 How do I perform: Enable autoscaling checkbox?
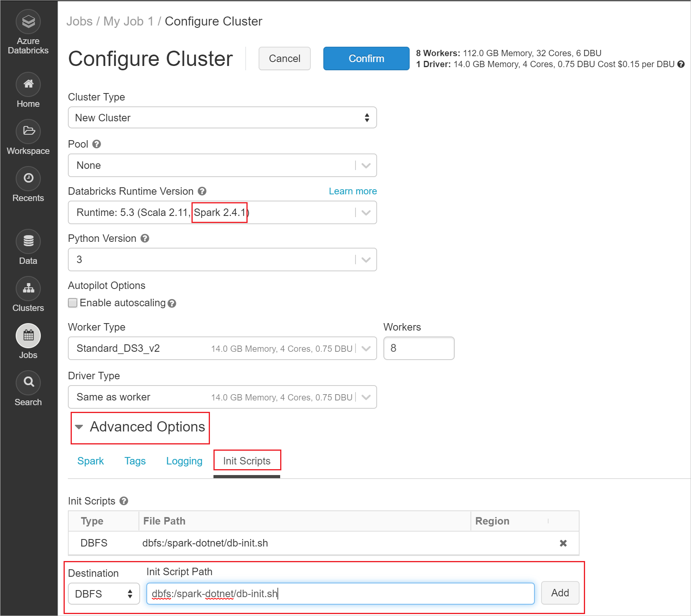tap(73, 303)
